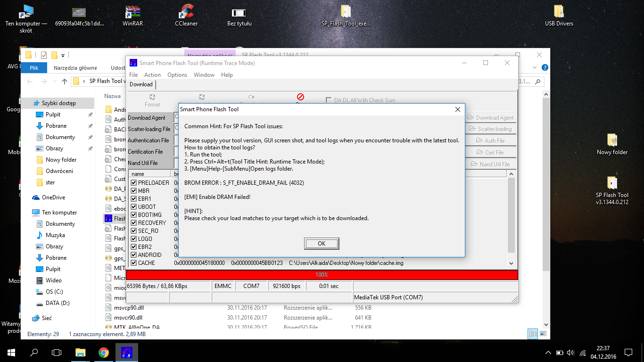Show hidden system tray icons
Image resolution: width=644 pixels, height=362 pixels.
tap(548, 353)
